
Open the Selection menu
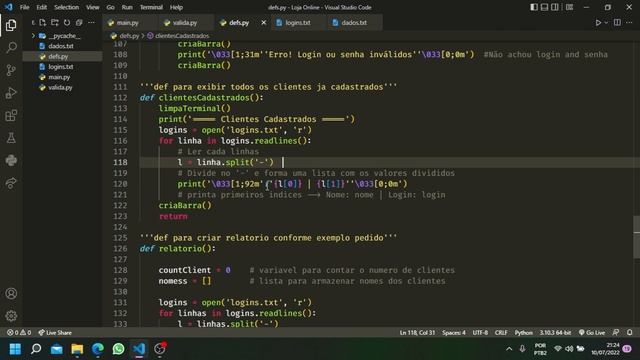[67, 7]
